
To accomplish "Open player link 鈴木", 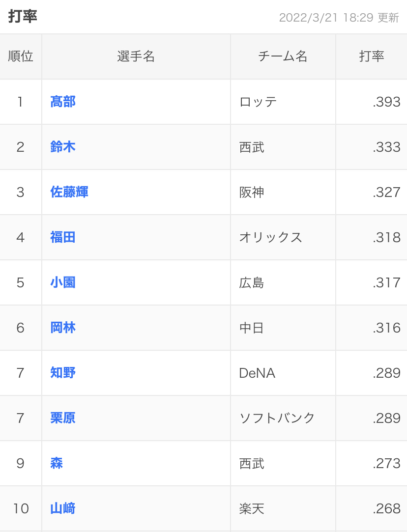I will tap(63, 147).
